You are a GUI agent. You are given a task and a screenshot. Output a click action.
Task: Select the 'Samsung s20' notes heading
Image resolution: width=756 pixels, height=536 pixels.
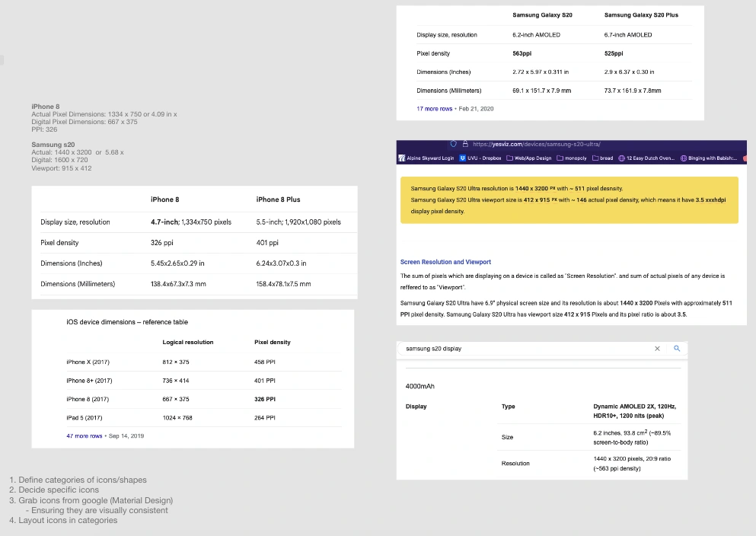(x=53, y=145)
